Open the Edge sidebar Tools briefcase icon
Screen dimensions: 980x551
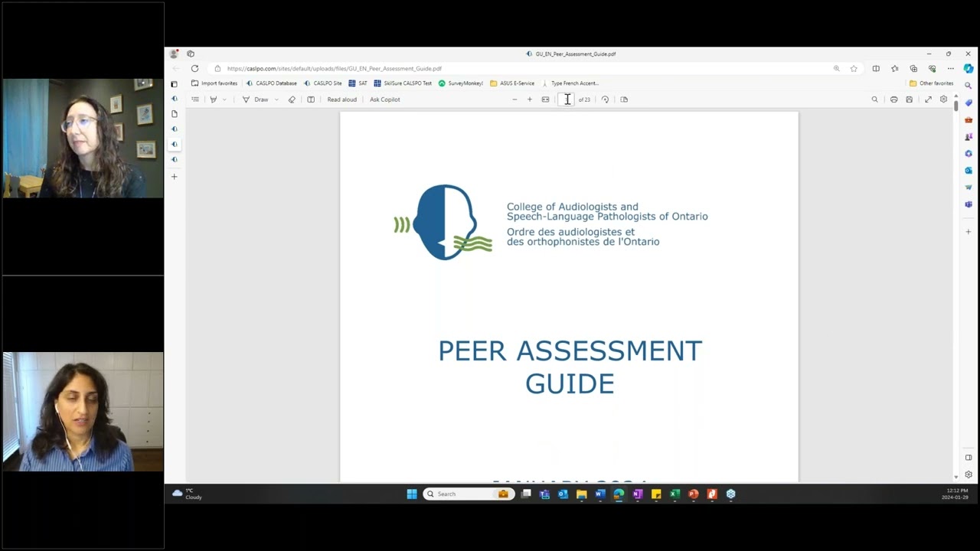coord(969,119)
